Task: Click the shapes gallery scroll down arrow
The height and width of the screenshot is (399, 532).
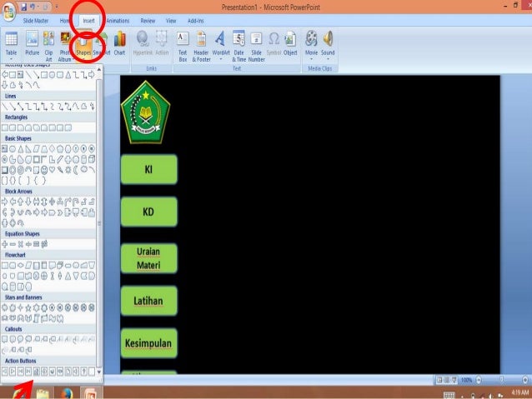Action: coord(99,372)
